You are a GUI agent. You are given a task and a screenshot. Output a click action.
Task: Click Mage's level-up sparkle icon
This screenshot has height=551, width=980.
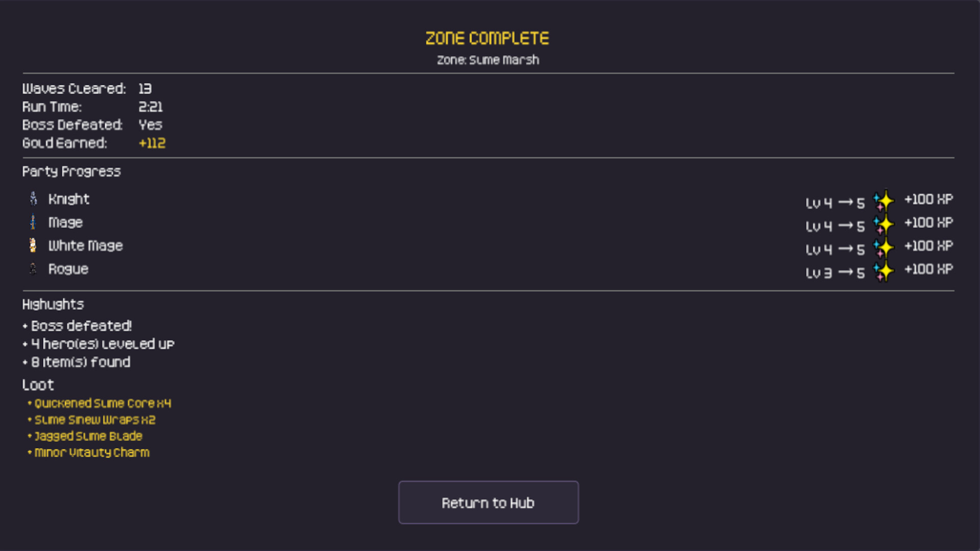click(884, 224)
